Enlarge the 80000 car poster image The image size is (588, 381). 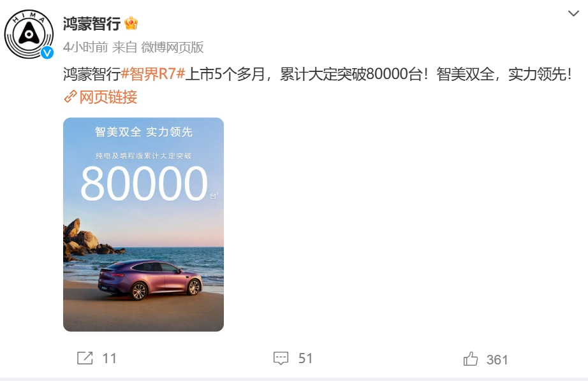[x=143, y=224]
